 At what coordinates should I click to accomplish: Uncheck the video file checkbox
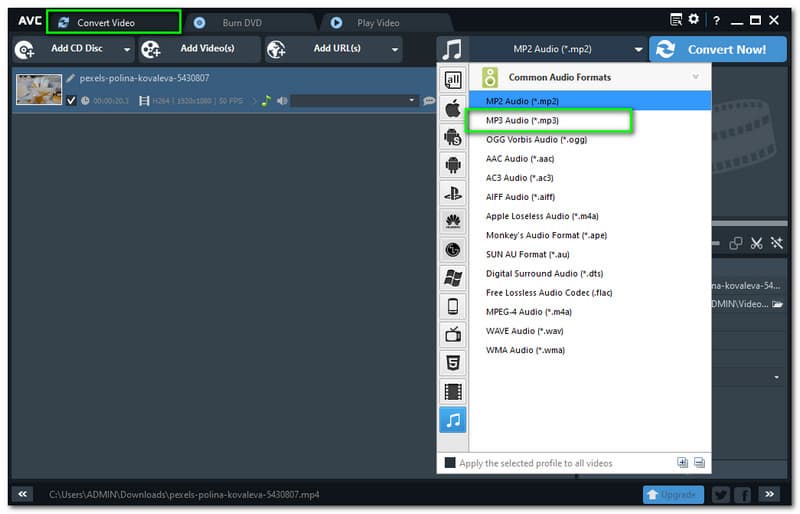click(x=71, y=101)
